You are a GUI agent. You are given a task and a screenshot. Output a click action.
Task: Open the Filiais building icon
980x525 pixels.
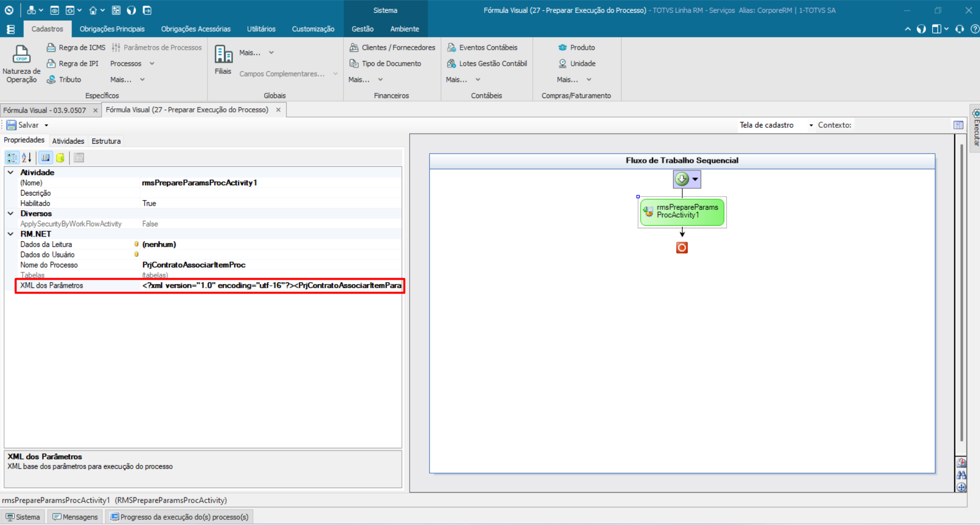(x=223, y=54)
